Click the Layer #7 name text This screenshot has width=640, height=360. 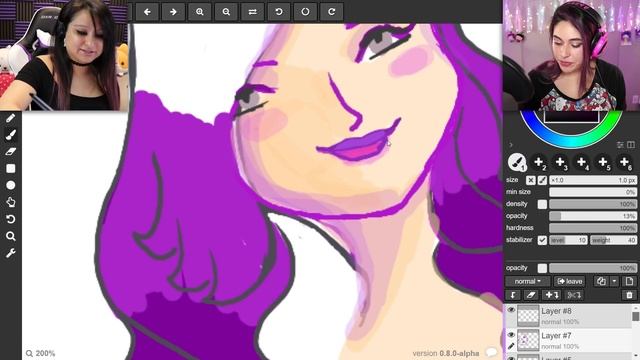[556, 336]
